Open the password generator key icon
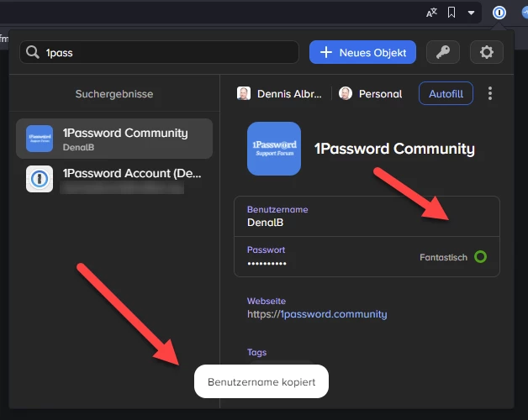 point(443,52)
